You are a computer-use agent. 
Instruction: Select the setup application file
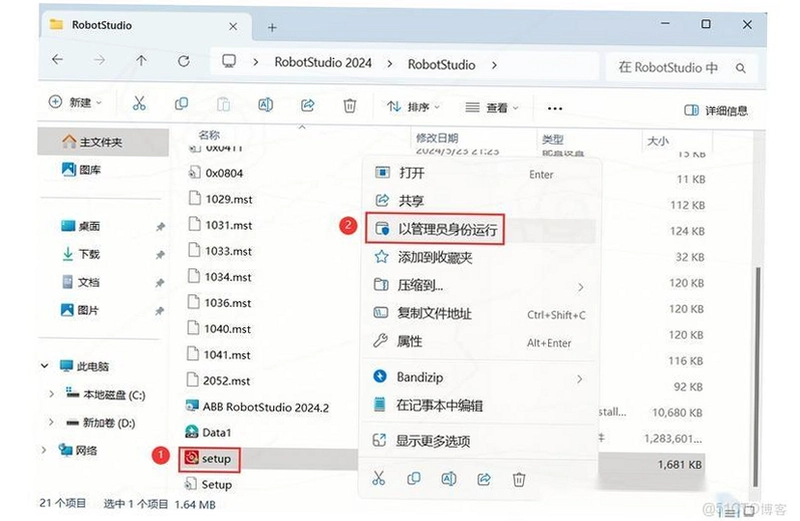point(209,458)
